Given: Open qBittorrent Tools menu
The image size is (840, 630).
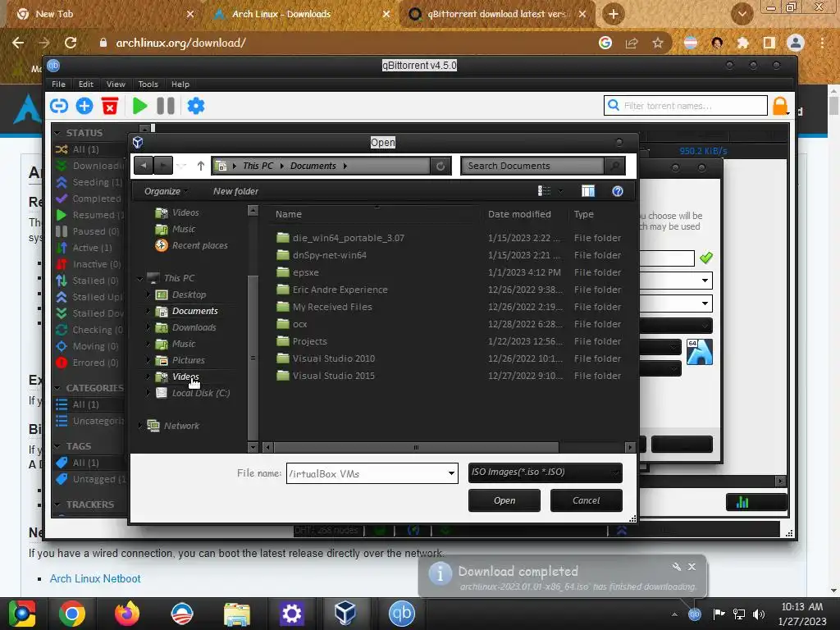Looking at the screenshot, I should (148, 84).
